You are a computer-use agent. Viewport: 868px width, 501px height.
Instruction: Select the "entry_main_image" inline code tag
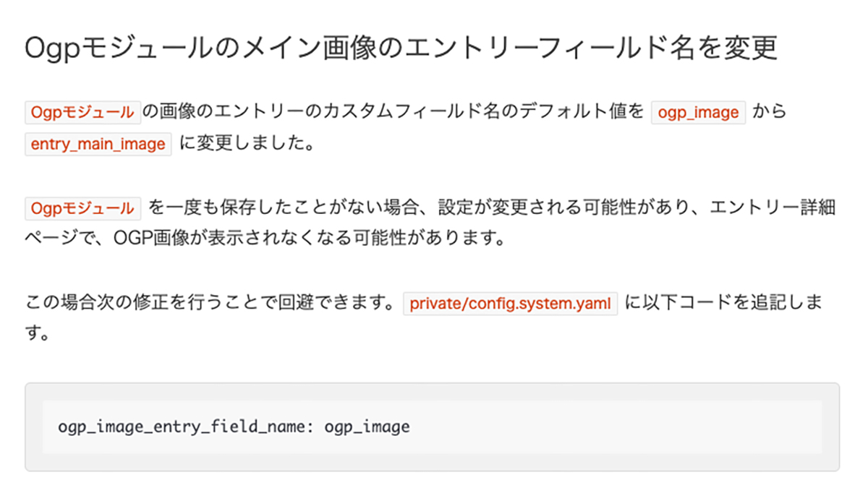tap(98, 144)
